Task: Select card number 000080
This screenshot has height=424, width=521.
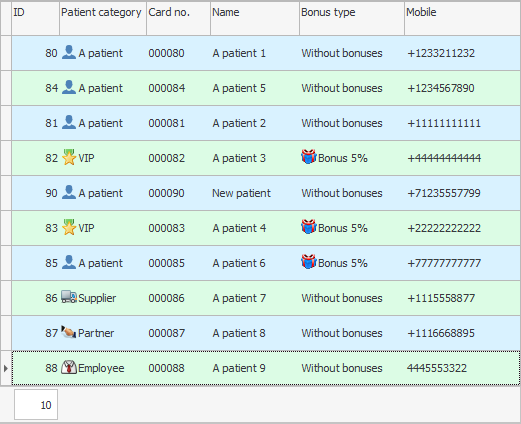Action: pos(166,53)
